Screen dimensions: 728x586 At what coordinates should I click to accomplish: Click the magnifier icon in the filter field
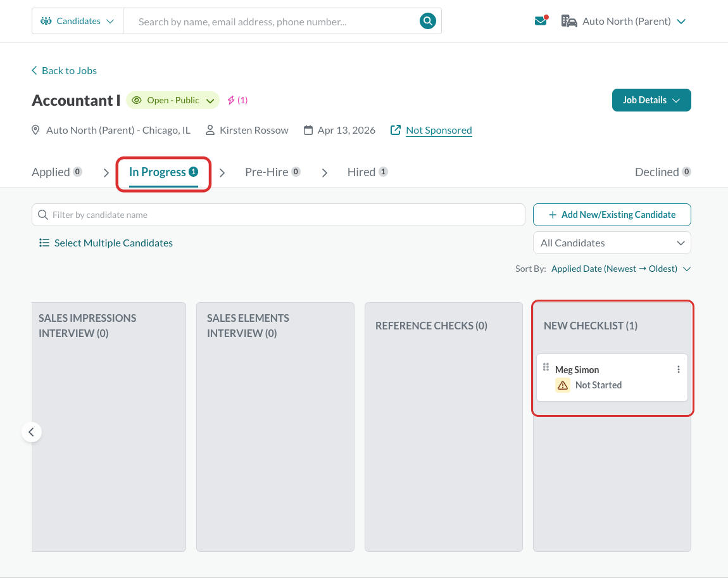(x=42, y=215)
